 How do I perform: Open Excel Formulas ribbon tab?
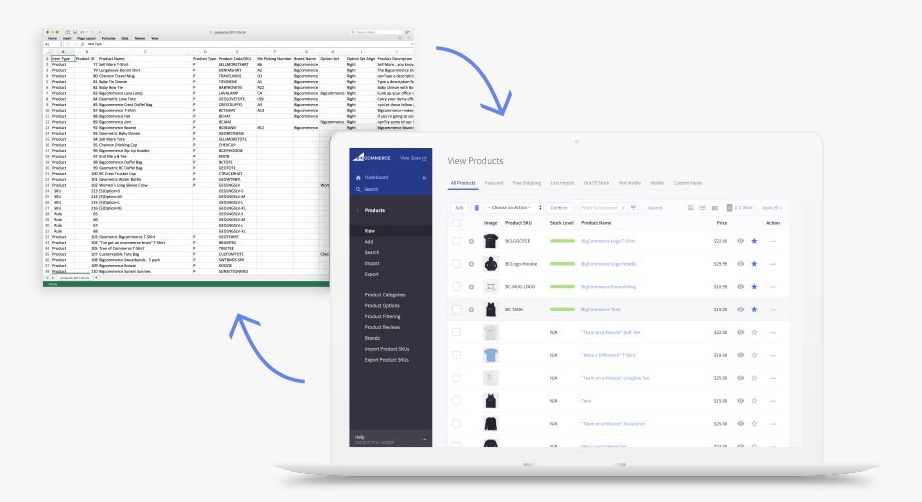click(x=108, y=38)
